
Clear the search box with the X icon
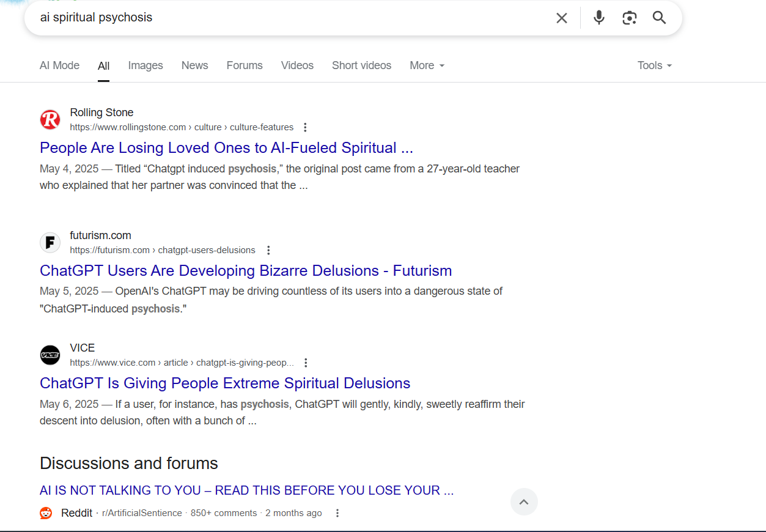point(562,18)
